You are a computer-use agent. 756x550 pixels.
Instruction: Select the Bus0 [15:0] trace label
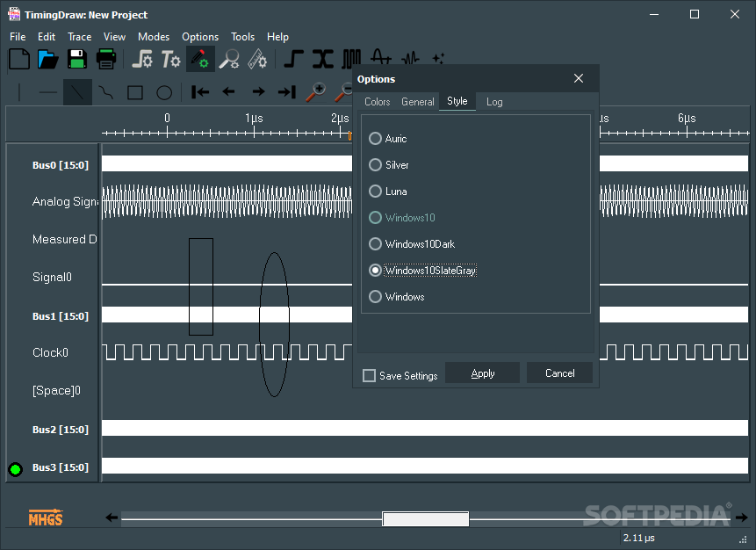tap(61, 165)
